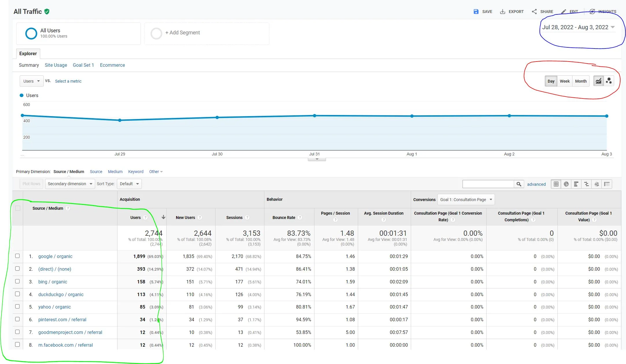Click the advanced filter link

point(536,184)
